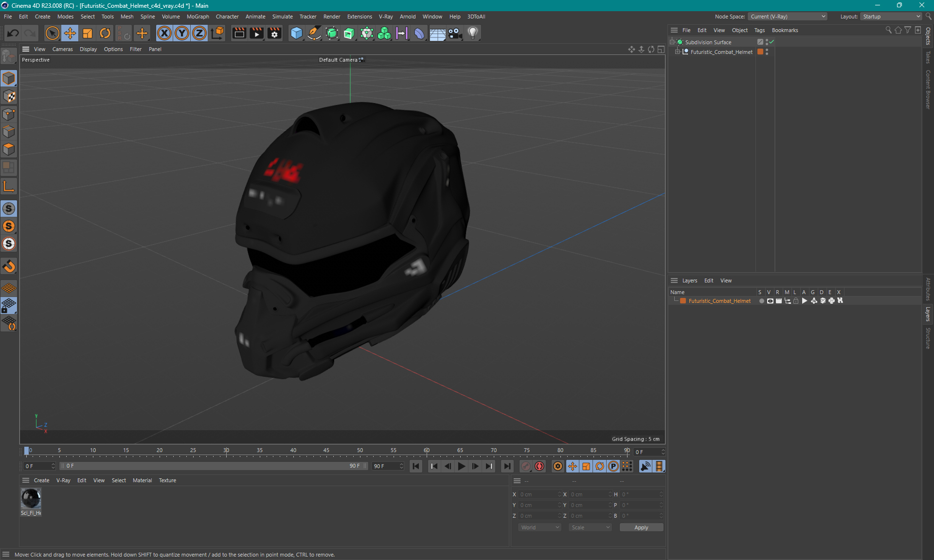934x560 pixels.
Task: Enable the render visibility toggle in layers
Action: click(778, 301)
